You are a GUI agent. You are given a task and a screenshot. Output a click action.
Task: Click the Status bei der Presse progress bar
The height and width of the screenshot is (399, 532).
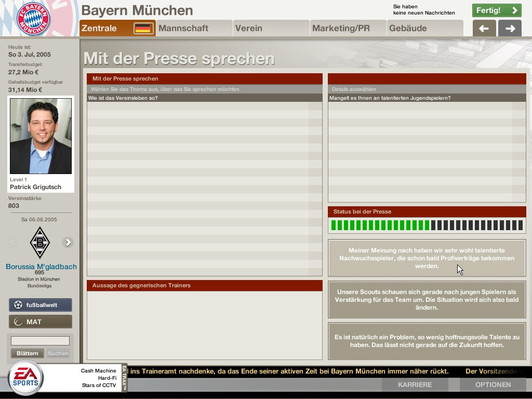point(427,225)
